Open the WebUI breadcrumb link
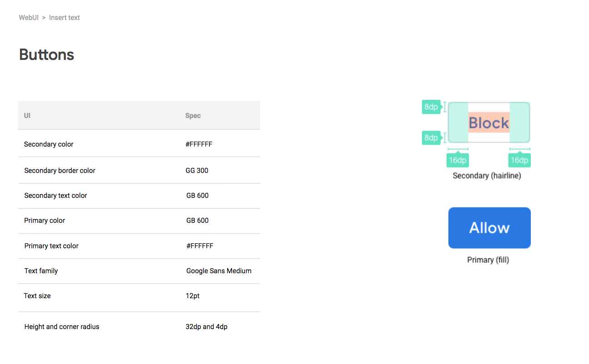This screenshot has width=589, height=364. (x=29, y=18)
